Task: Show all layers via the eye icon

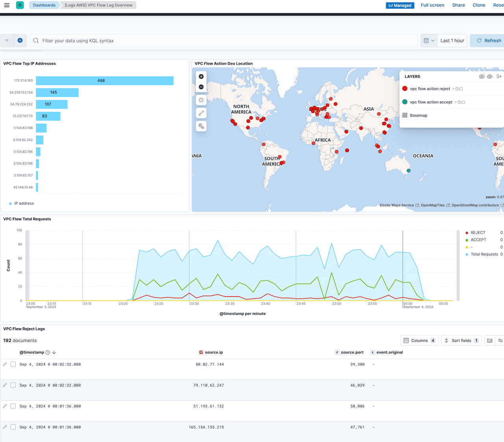Action: point(489,76)
